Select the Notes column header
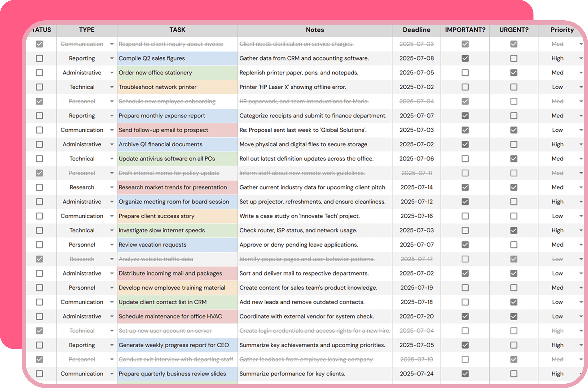Image resolution: width=588 pixels, height=388 pixels. [x=315, y=30]
